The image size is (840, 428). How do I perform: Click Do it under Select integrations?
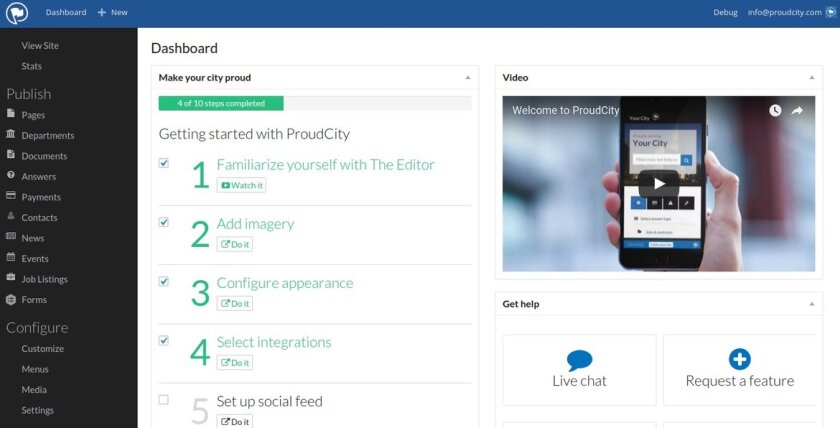pyautogui.click(x=235, y=363)
